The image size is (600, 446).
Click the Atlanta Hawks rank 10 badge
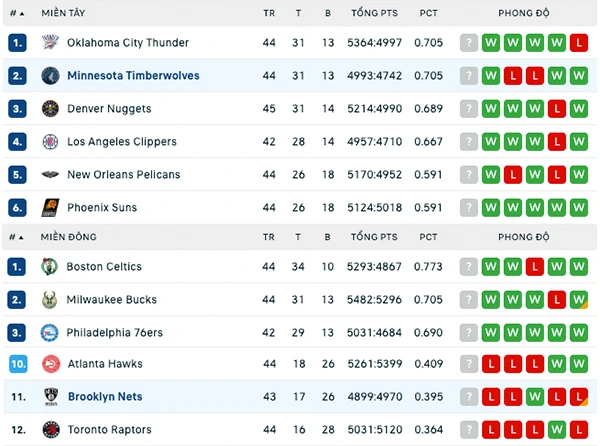18,364
